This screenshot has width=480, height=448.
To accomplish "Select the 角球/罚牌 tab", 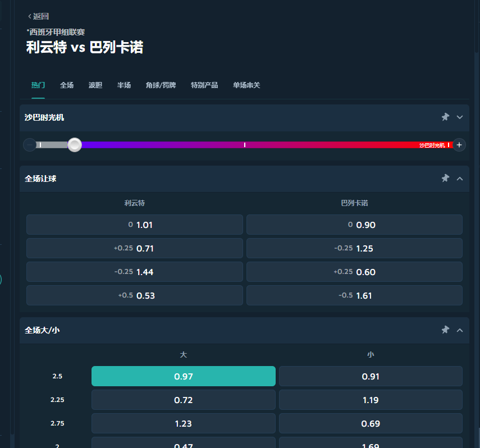I will coord(161,85).
